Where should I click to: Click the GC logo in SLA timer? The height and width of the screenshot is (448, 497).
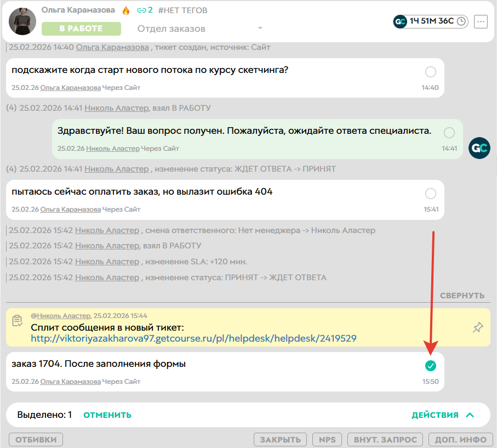tap(400, 21)
